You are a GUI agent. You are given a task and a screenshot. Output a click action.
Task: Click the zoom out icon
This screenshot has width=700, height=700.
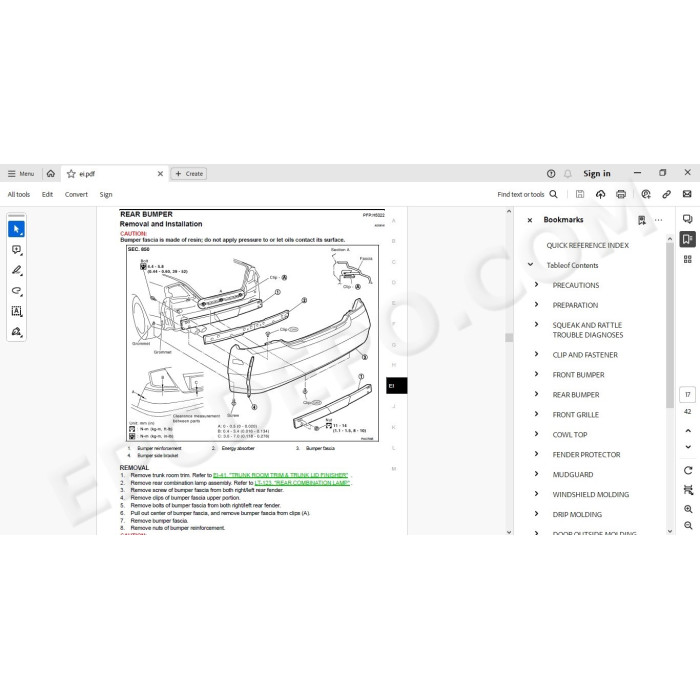688,525
